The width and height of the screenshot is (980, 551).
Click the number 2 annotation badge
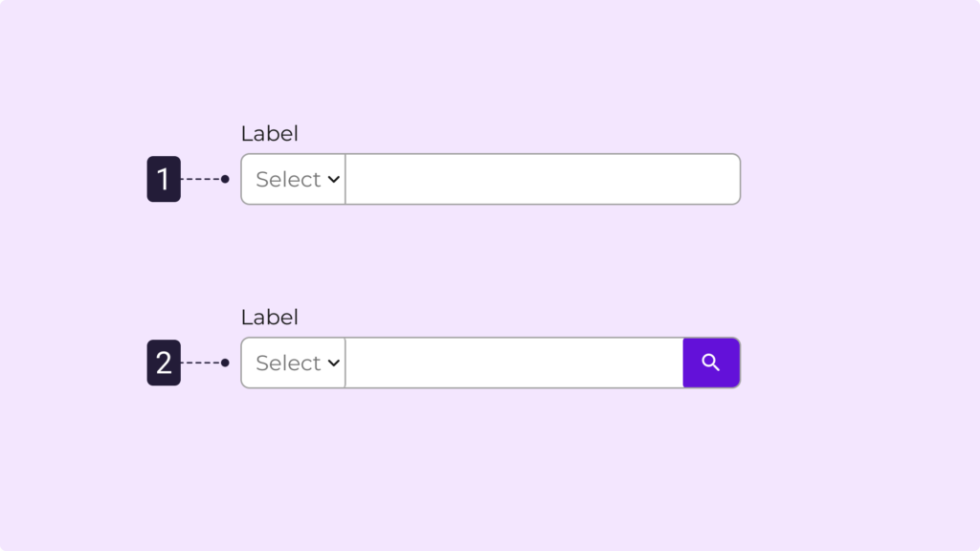164,363
